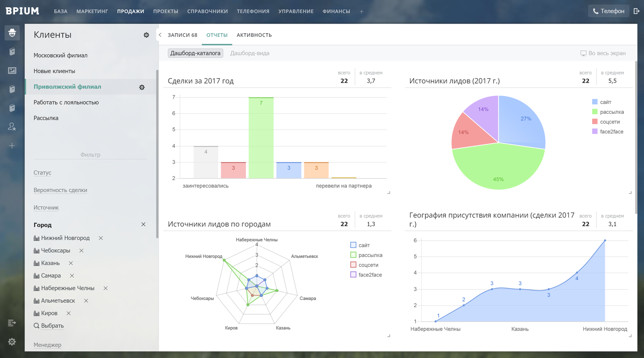Expand the Статус filter

tap(42, 173)
